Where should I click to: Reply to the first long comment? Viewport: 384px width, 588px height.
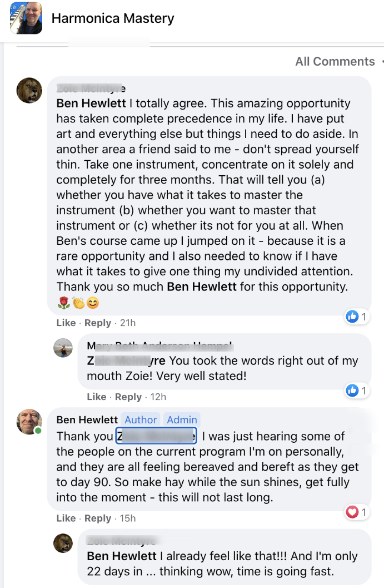coord(98,323)
